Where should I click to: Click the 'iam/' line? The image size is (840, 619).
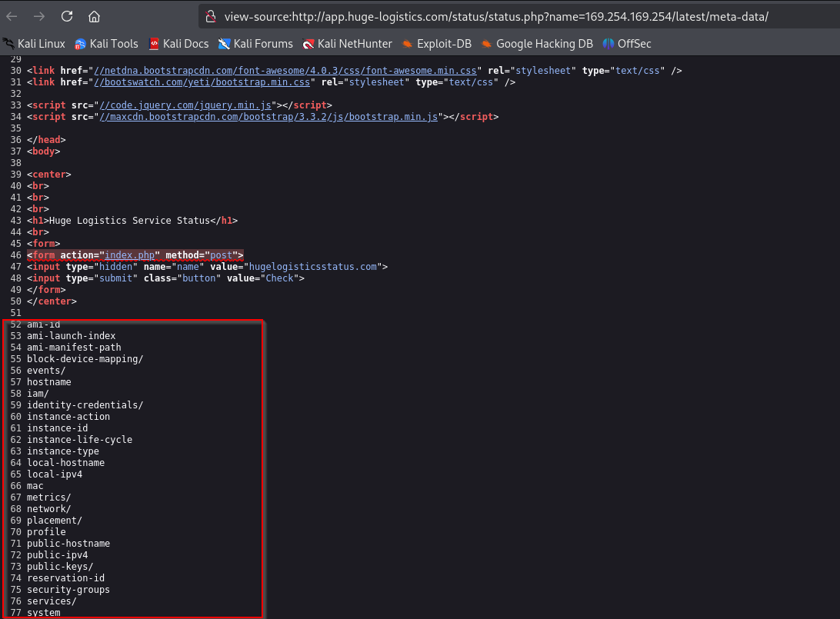(38, 394)
